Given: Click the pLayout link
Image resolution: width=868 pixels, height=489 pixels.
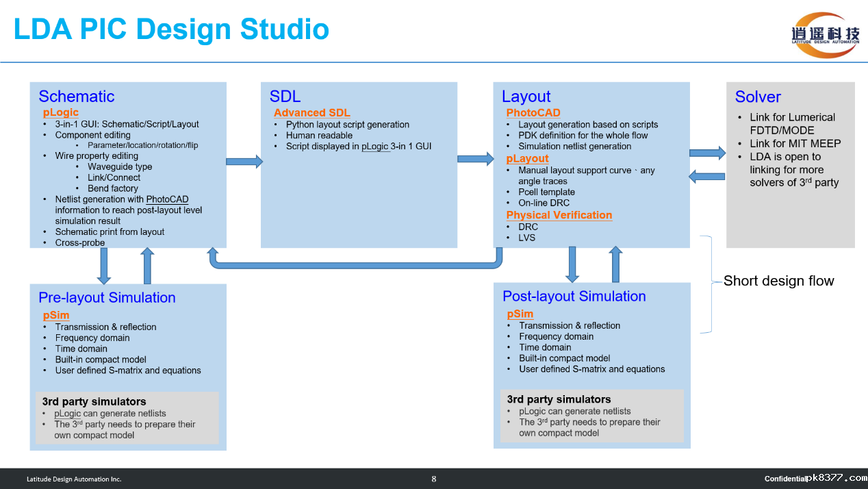Looking at the screenshot, I should [x=527, y=158].
